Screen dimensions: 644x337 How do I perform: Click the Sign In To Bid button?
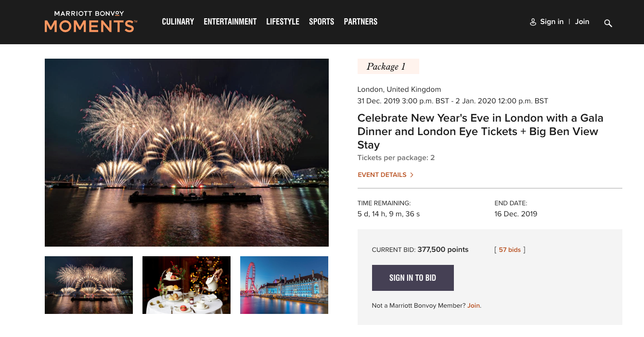point(413,278)
